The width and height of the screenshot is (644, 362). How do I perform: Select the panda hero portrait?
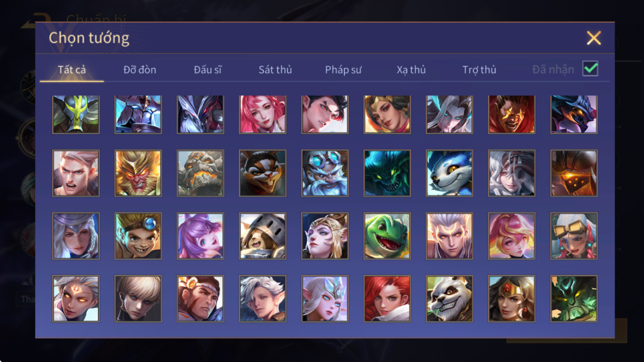(x=449, y=298)
